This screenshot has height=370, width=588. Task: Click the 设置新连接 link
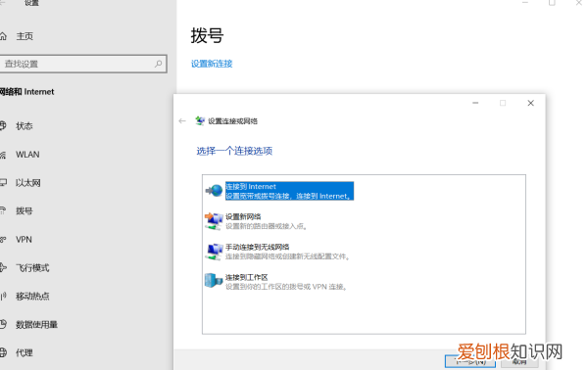(x=212, y=64)
